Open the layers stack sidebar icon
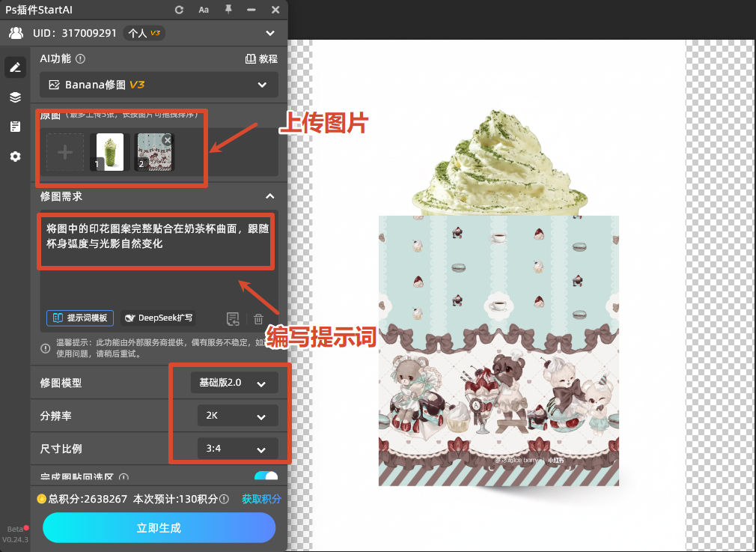756x552 pixels. (16, 97)
